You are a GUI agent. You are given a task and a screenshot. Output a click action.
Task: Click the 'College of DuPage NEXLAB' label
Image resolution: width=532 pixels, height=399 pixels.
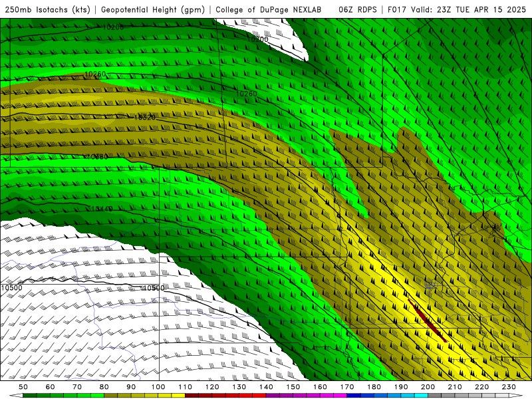[x=268, y=9]
